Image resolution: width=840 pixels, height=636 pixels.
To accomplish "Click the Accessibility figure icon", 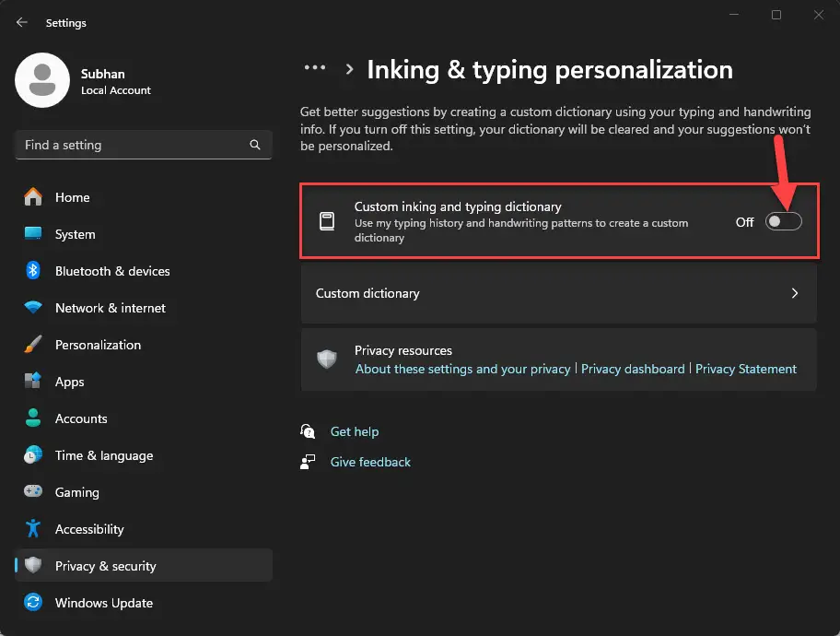I will click(33, 528).
